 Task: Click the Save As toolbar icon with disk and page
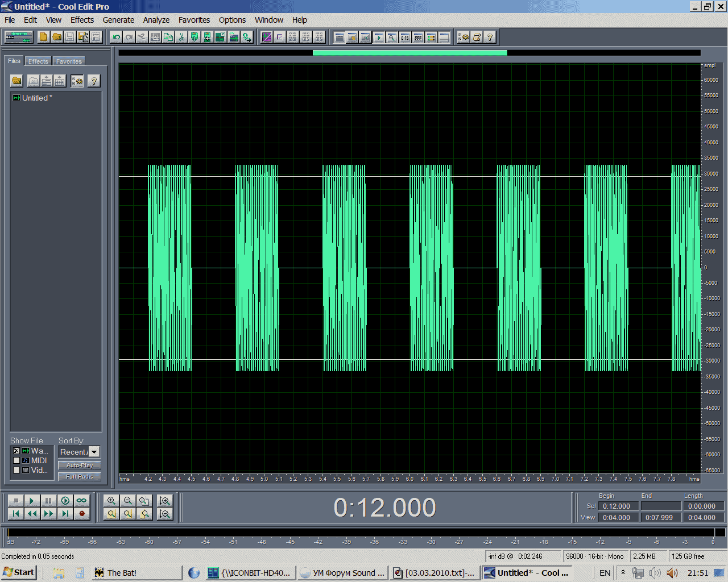83,37
